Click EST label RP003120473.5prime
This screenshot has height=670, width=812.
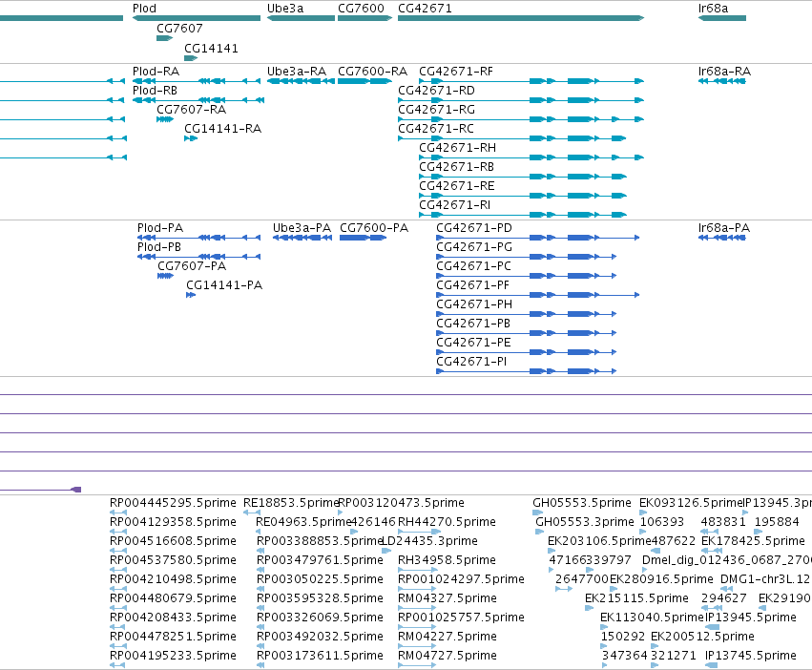coord(402,503)
